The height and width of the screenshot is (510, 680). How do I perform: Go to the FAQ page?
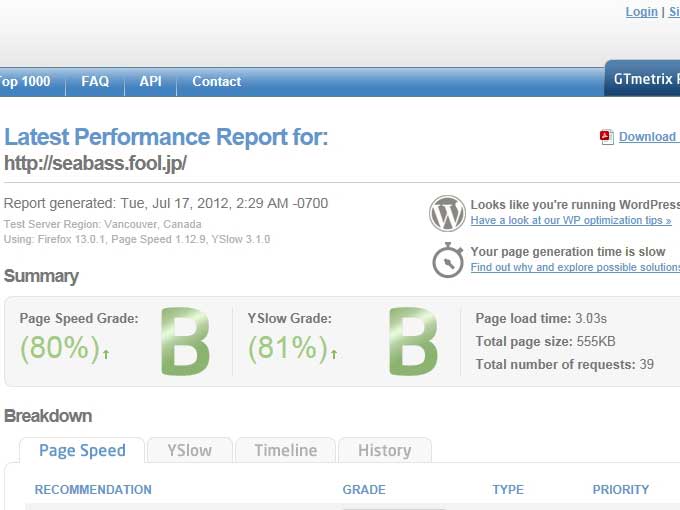point(95,82)
